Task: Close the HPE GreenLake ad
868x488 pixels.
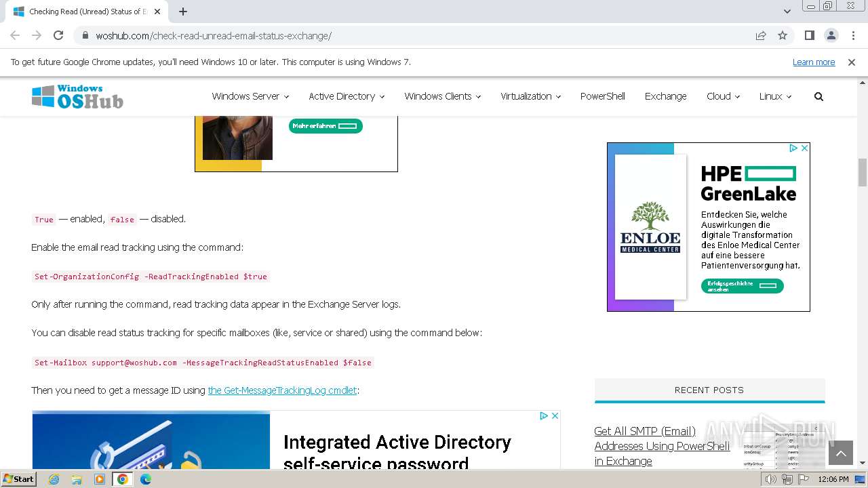Action: point(804,148)
